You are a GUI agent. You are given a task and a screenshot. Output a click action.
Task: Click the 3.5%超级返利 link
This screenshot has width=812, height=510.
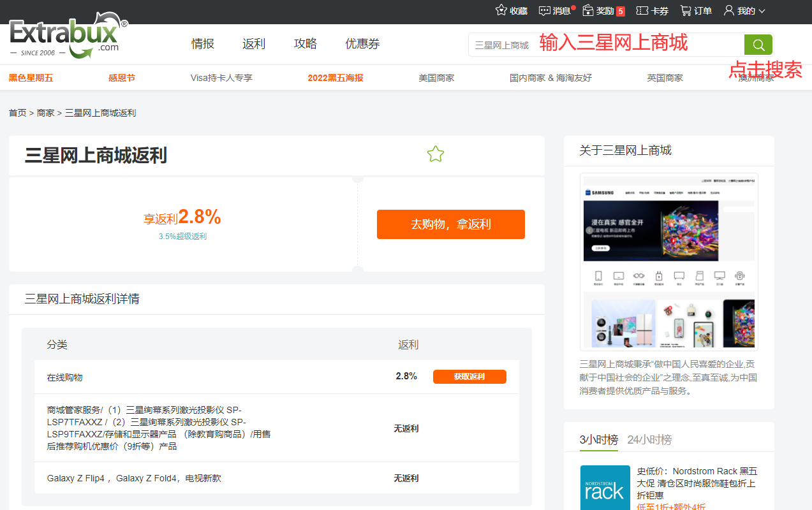(x=182, y=237)
